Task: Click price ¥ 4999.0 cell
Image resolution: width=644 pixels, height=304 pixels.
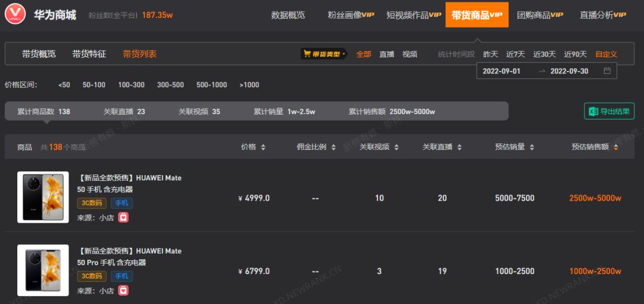Action: pos(254,198)
